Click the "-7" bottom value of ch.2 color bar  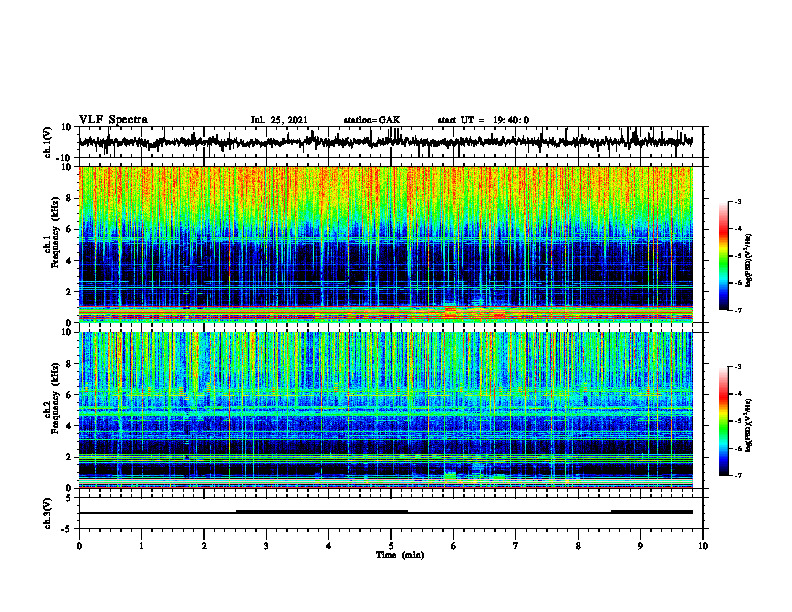(x=738, y=475)
